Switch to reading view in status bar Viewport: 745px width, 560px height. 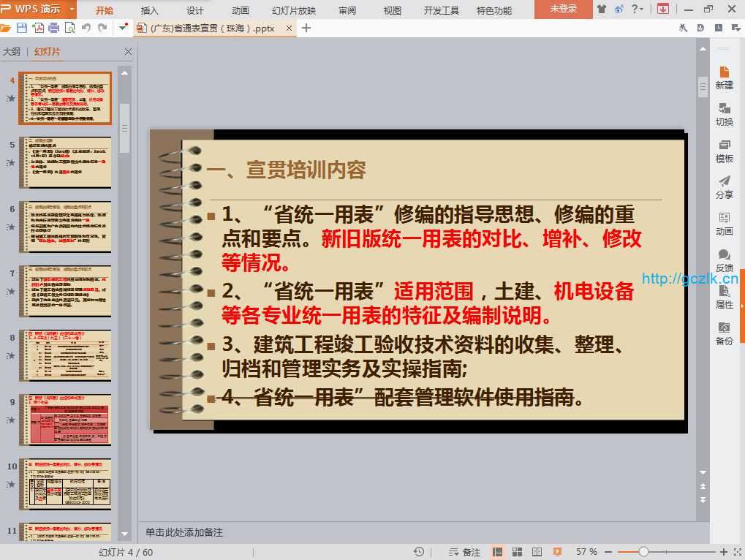pyautogui.click(x=537, y=552)
